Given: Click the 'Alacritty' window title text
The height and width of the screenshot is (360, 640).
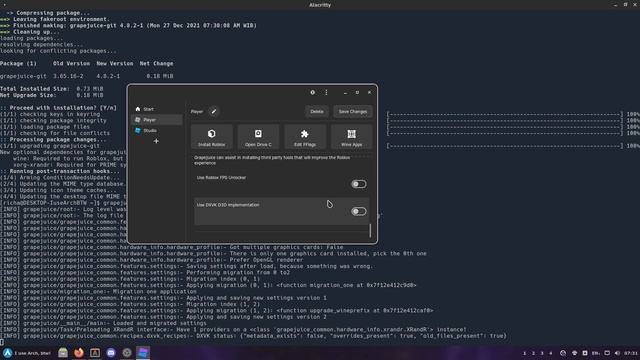Looking at the screenshot, I should (x=320, y=5).
